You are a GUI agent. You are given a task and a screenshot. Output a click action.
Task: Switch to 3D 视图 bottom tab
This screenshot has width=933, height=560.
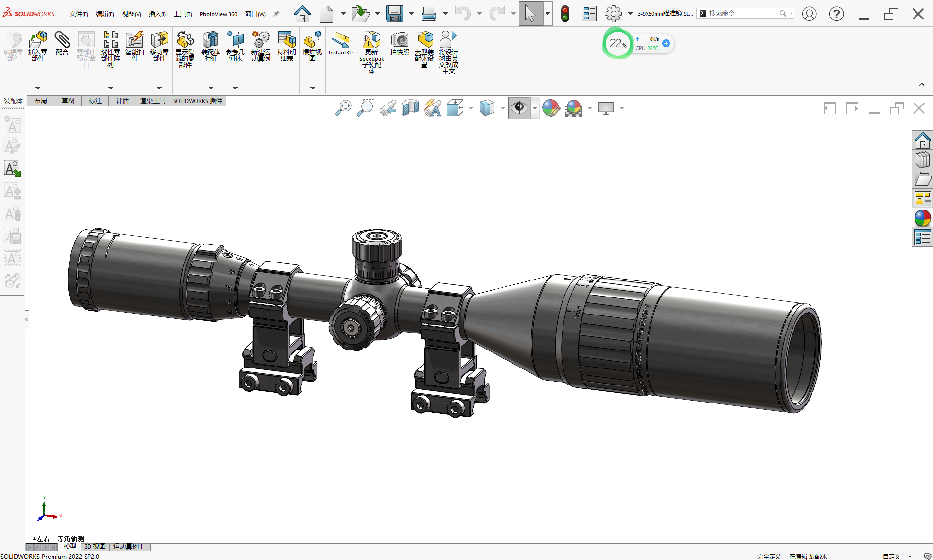[95, 547]
